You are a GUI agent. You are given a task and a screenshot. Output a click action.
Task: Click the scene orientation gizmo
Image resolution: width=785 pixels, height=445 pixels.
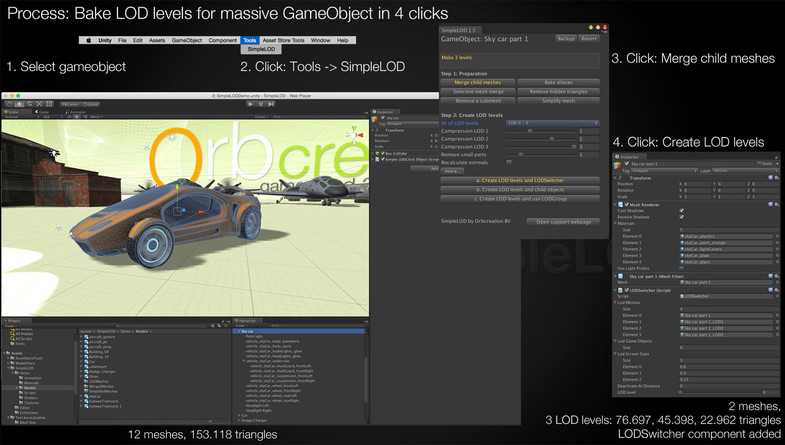coord(354,135)
